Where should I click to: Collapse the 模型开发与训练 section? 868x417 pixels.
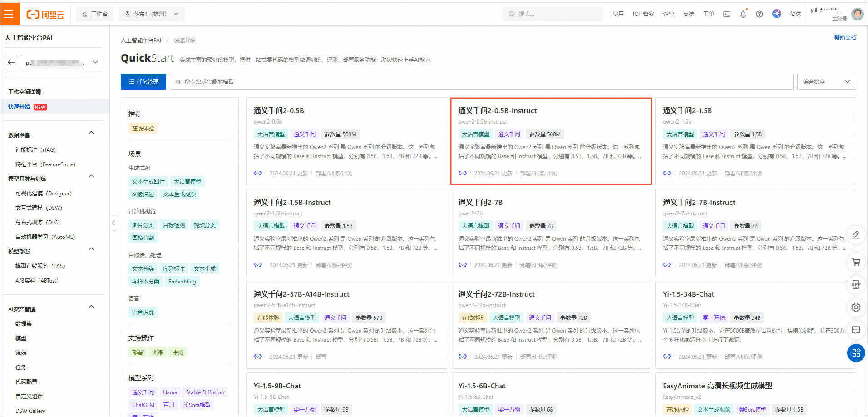[x=91, y=176]
